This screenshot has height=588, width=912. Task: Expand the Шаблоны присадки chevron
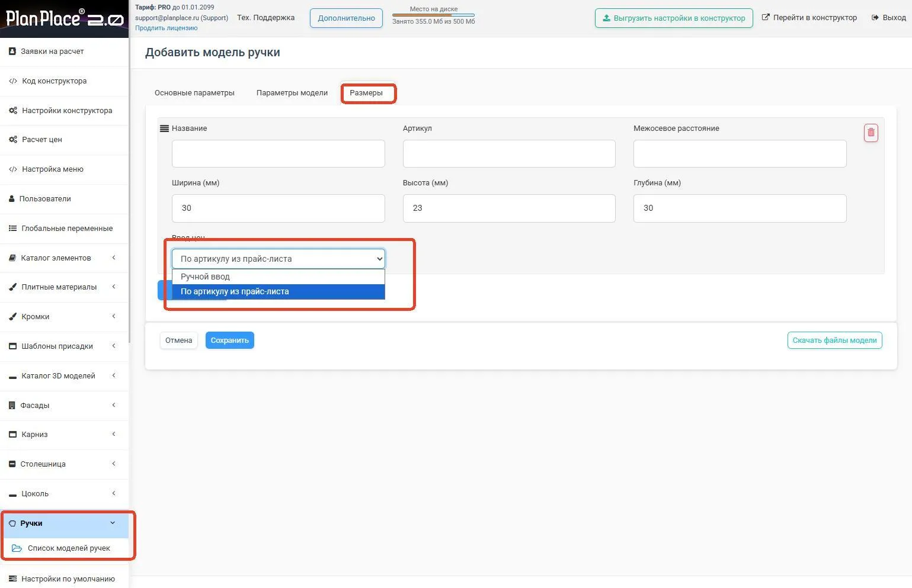pos(114,346)
